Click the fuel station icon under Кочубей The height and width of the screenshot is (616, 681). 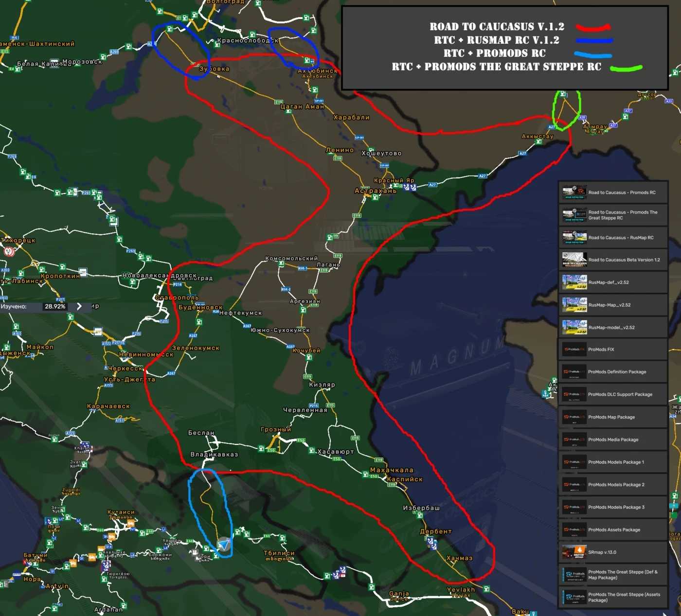pos(309,357)
